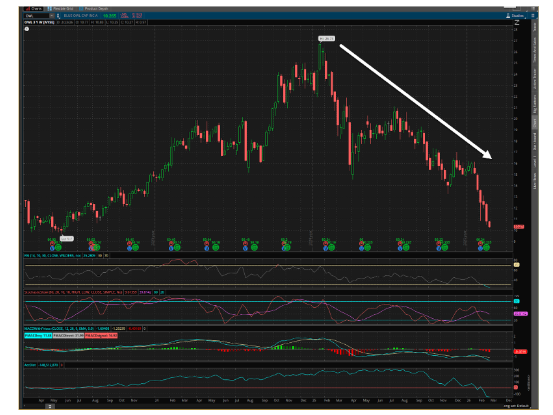Expand the symbol entry dropdown arrow
The width and height of the screenshot is (553, 415).
pyautogui.click(x=51, y=16)
